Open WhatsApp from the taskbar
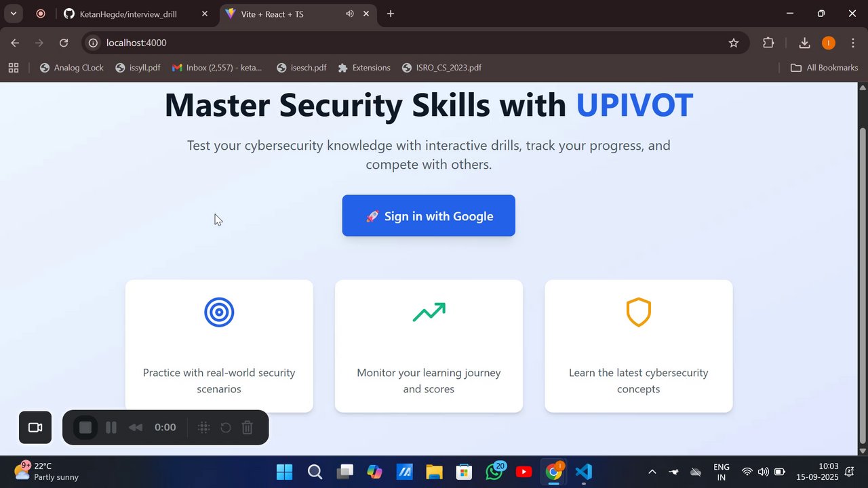This screenshot has width=868, height=488. point(494,472)
